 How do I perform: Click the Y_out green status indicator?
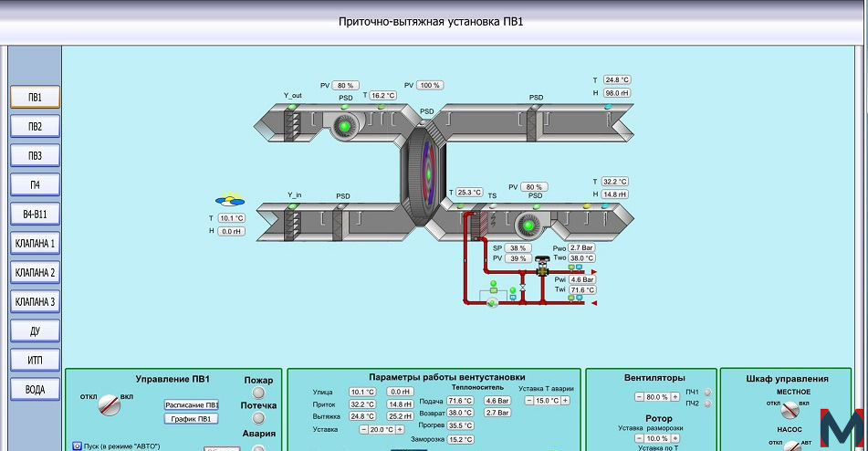click(x=292, y=106)
